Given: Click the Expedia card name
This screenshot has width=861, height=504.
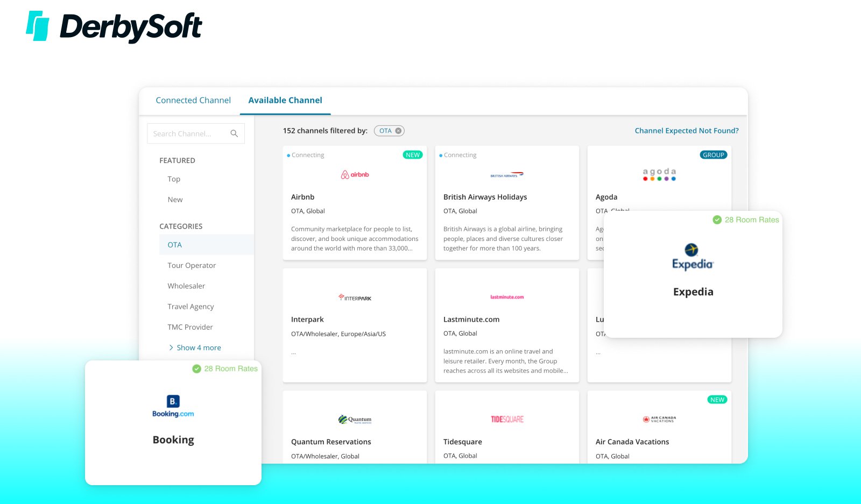Looking at the screenshot, I should click(x=693, y=292).
